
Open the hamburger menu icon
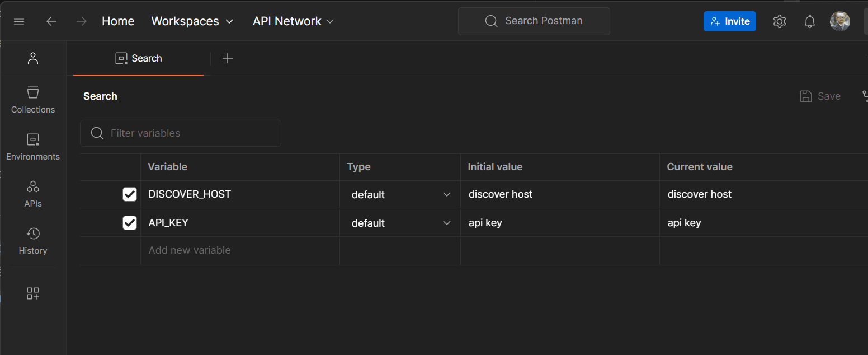click(19, 21)
